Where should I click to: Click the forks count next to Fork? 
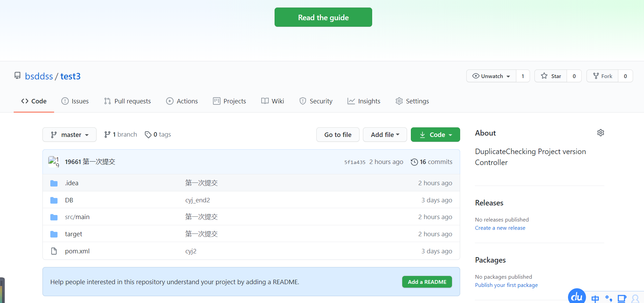coord(625,76)
